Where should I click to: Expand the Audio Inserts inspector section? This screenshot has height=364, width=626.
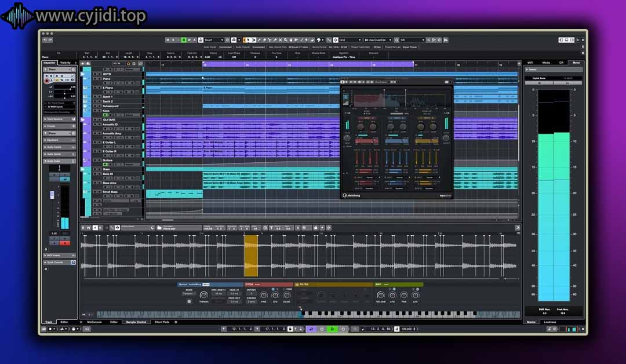point(59,147)
